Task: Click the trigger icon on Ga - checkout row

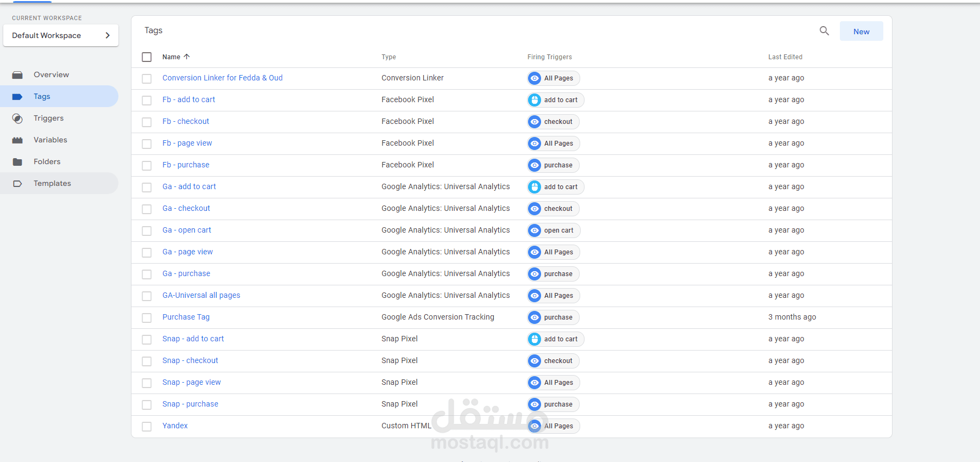Action: pyautogui.click(x=535, y=209)
